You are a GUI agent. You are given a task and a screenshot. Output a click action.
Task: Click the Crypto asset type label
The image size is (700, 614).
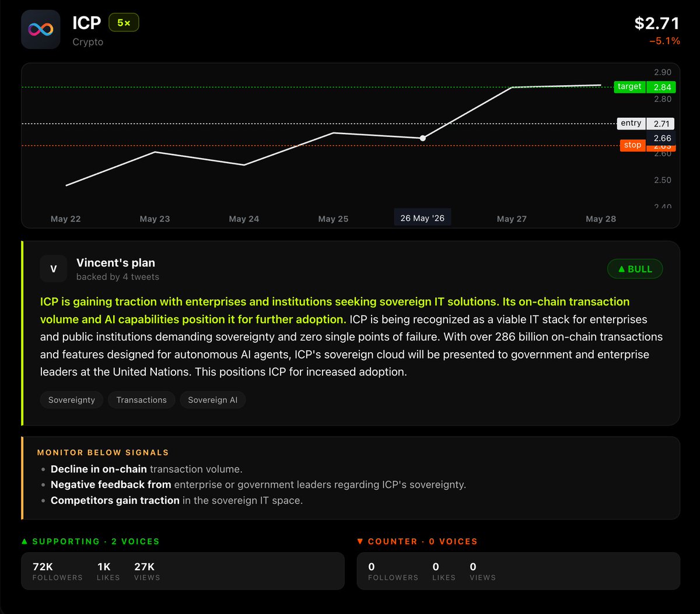[87, 42]
